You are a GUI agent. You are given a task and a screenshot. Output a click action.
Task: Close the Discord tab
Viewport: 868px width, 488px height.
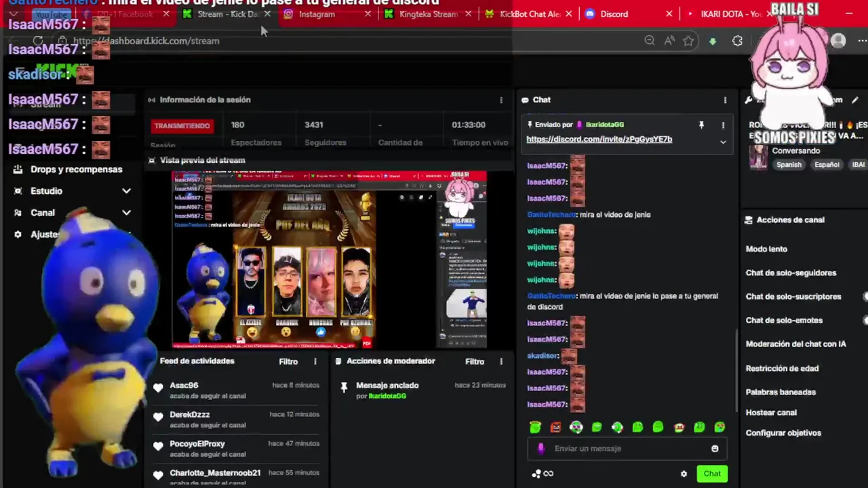[669, 14]
